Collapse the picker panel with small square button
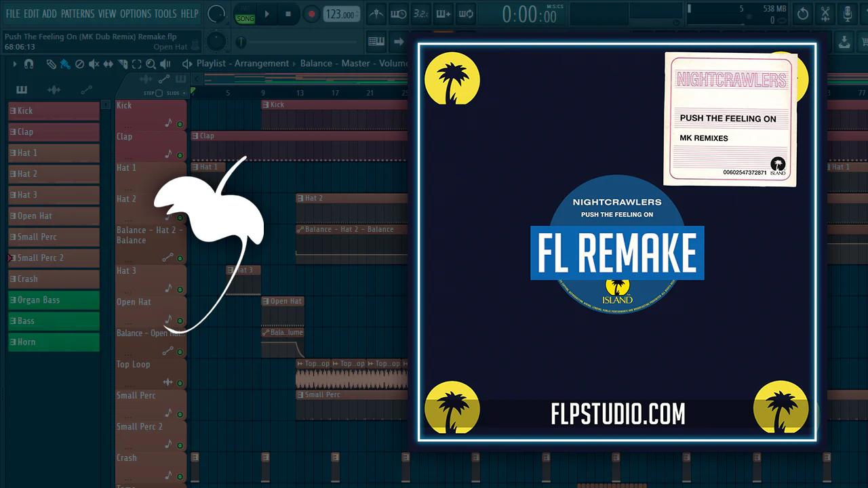This screenshot has height=488, width=868. (105, 105)
